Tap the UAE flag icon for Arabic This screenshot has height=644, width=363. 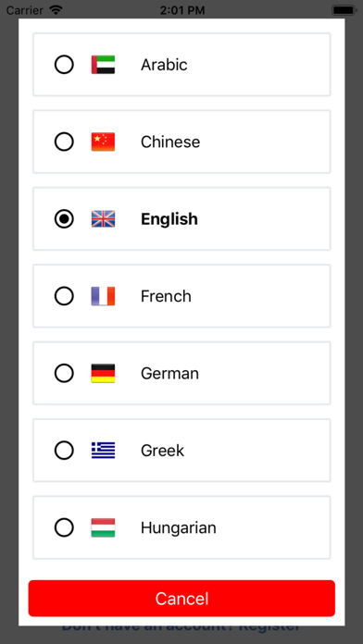pyautogui.click(x=103, y=65)
